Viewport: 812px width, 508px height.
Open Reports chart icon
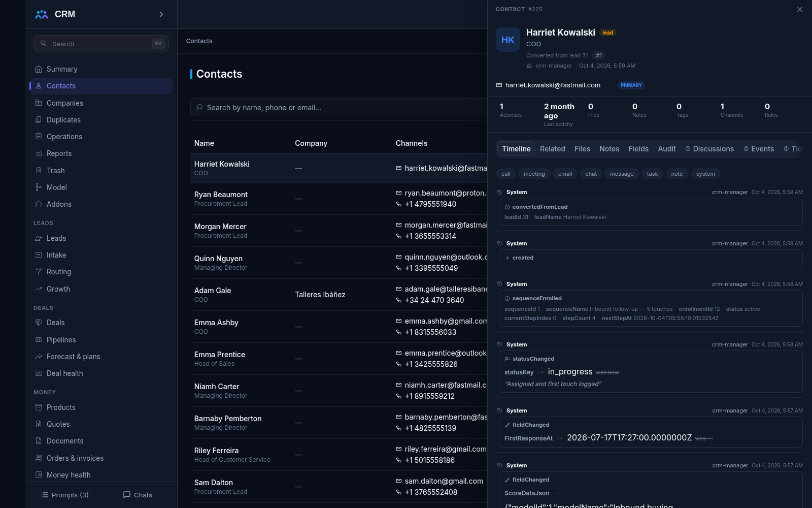point(39,153)
